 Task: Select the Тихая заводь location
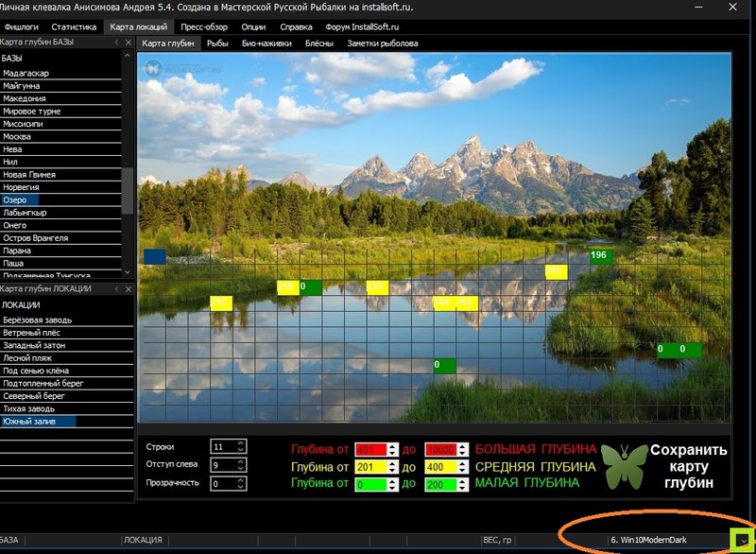[x=66, y=408]
